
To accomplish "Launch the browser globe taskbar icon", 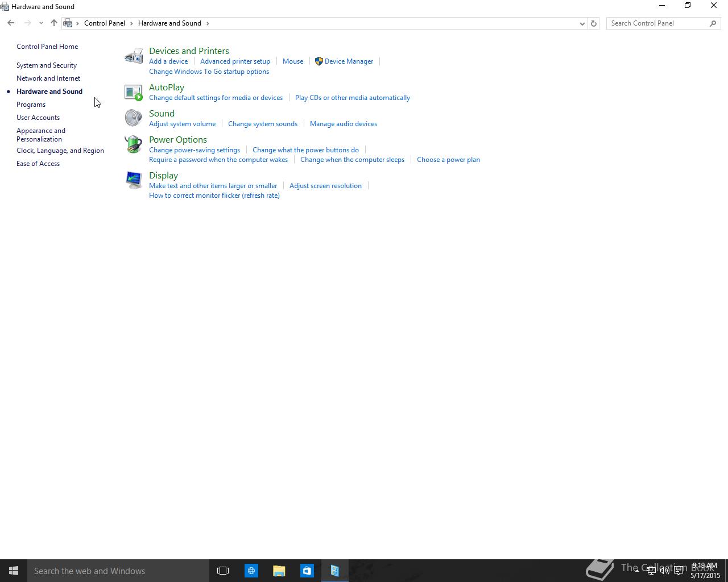I will click(x=251, y=571).
